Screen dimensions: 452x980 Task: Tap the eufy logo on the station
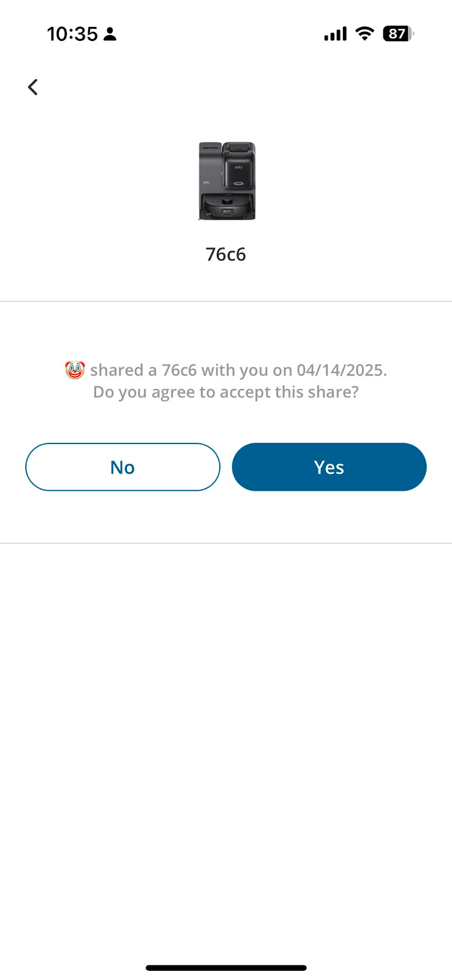(238, 167)
